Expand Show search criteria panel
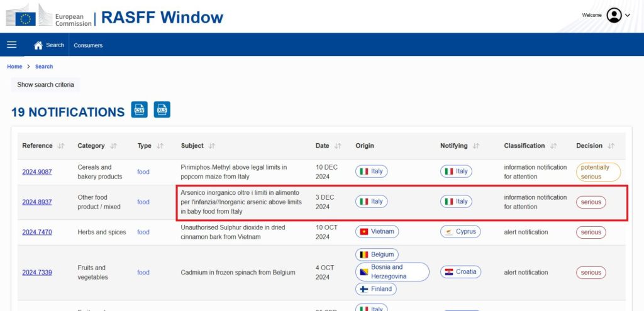Image resolution: width=644 pixels, height=311 pixels. click(x=45, y=85)
